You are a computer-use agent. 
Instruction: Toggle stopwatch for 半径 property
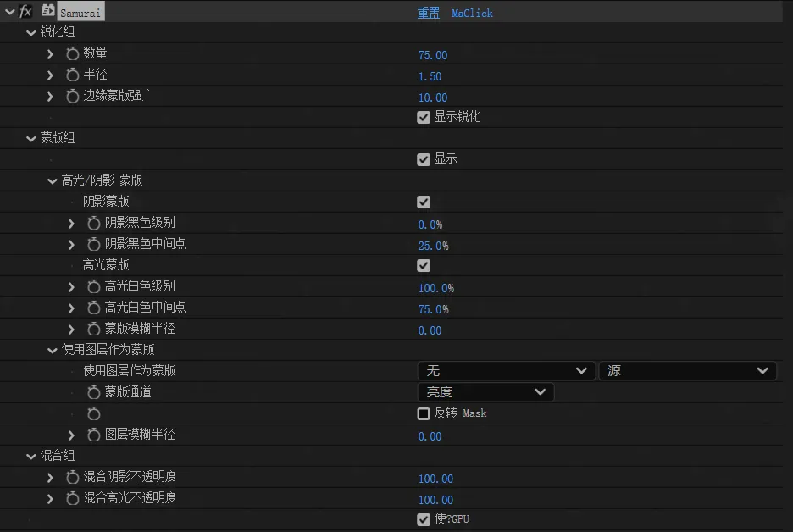click(x=73, y=75)
